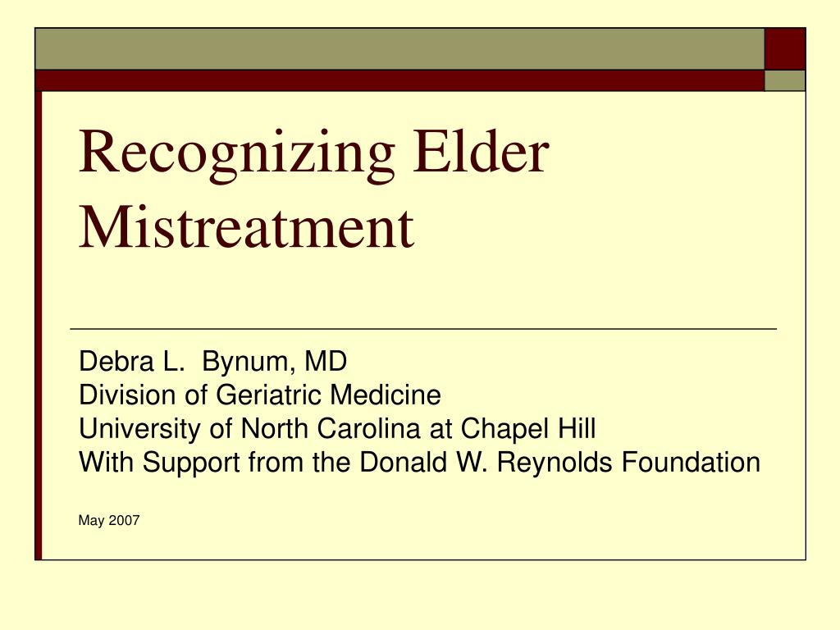
Task: Click "Division of Geriatric Medicine" line
Action: tap(260, 395)
